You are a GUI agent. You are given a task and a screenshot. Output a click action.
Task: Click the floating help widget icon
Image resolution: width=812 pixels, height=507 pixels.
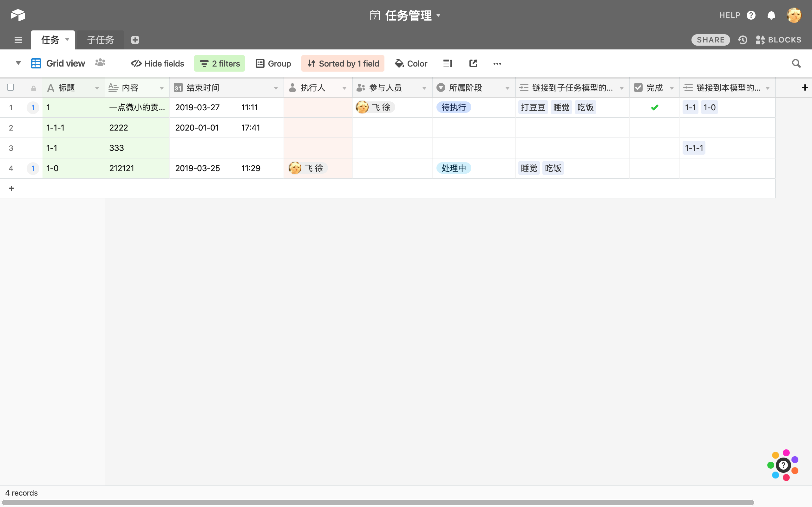[x=783, y=465]
